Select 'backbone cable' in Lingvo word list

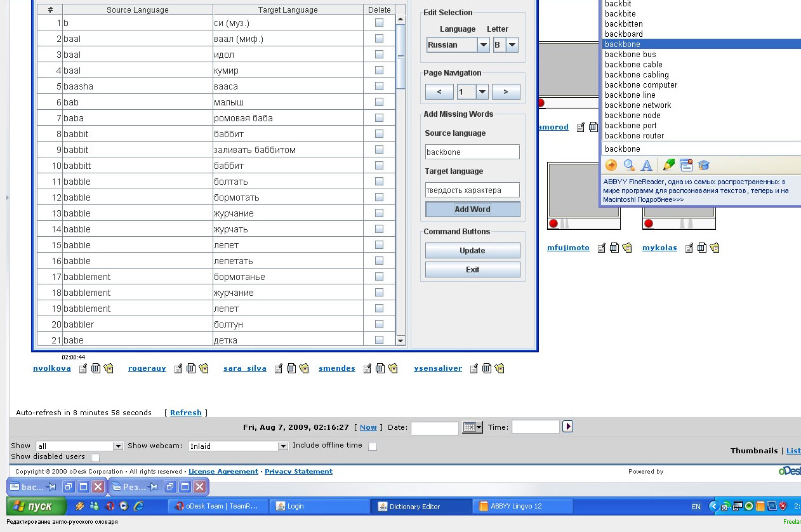pyautogui.click(x=633, y=65)
